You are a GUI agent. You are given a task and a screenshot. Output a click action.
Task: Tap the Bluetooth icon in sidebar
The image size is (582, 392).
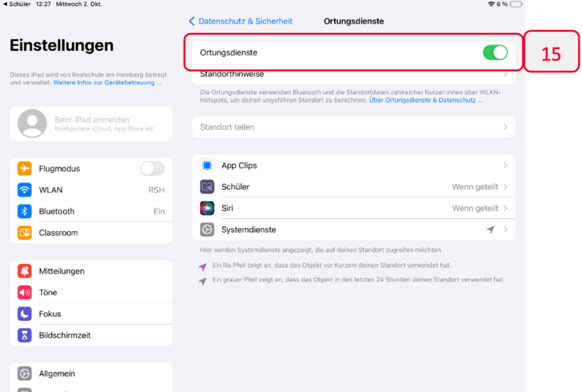pyautogui.click(x=24, y=211)
